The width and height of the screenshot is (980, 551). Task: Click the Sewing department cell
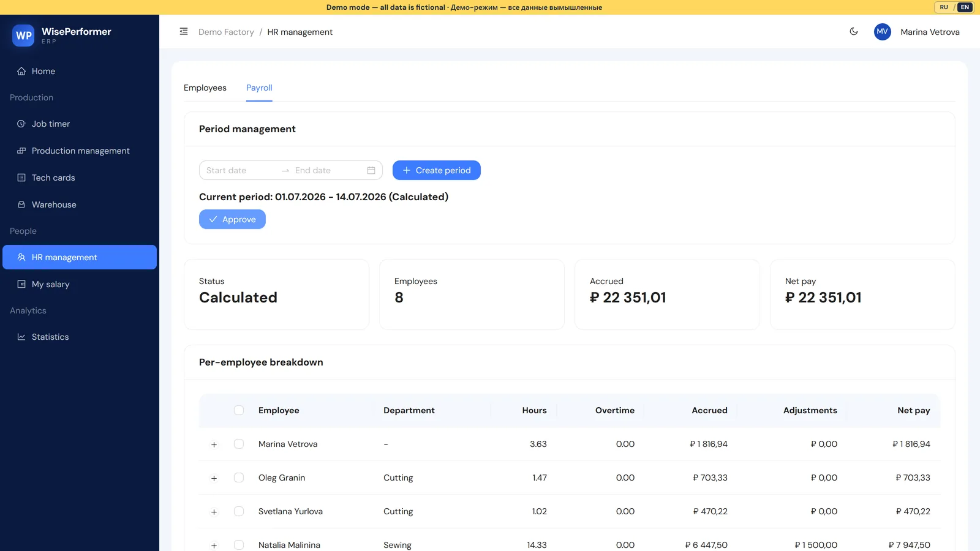tap(398, 545)
